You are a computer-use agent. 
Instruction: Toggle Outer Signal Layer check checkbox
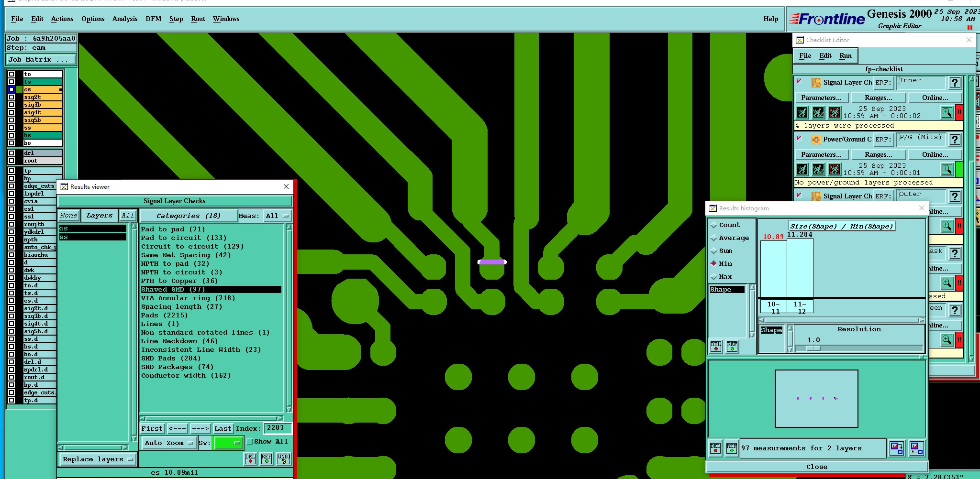(799, 195)
